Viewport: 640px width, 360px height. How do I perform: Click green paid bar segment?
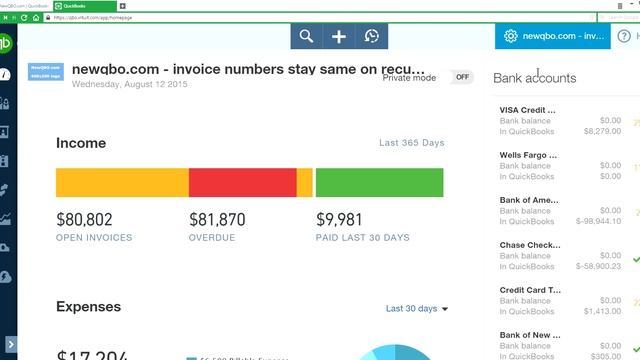(380, 182)
